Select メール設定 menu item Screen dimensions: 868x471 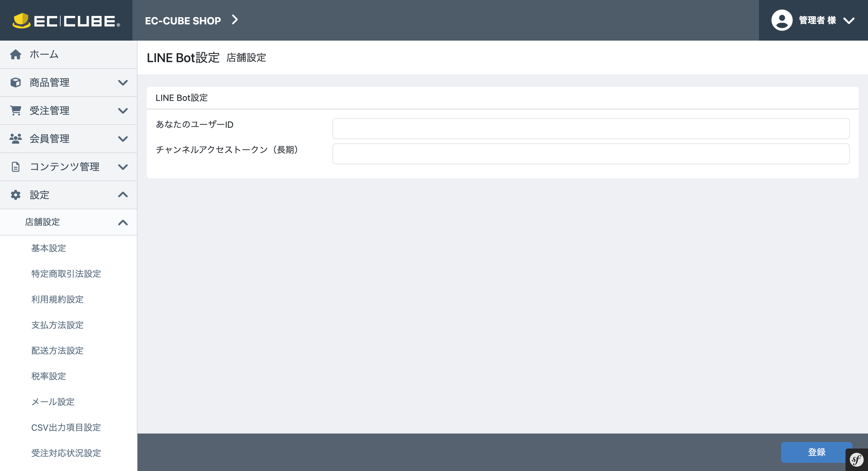pos(53,402)
